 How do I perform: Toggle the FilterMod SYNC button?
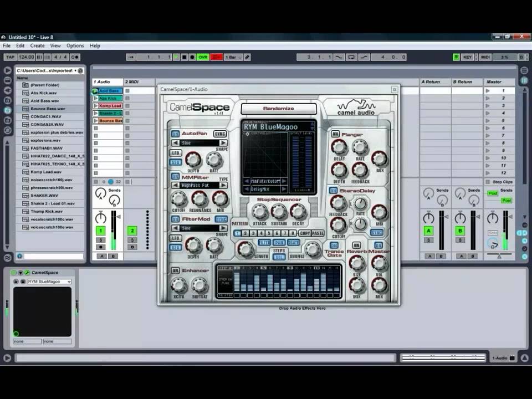[x=221, y=219]
